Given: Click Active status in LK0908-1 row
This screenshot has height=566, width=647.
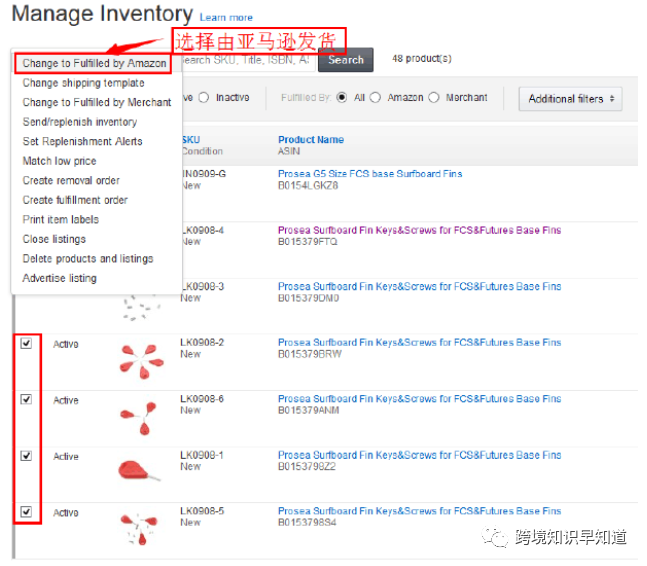Looking at the screenshot, I should click(x=66, y=456).
